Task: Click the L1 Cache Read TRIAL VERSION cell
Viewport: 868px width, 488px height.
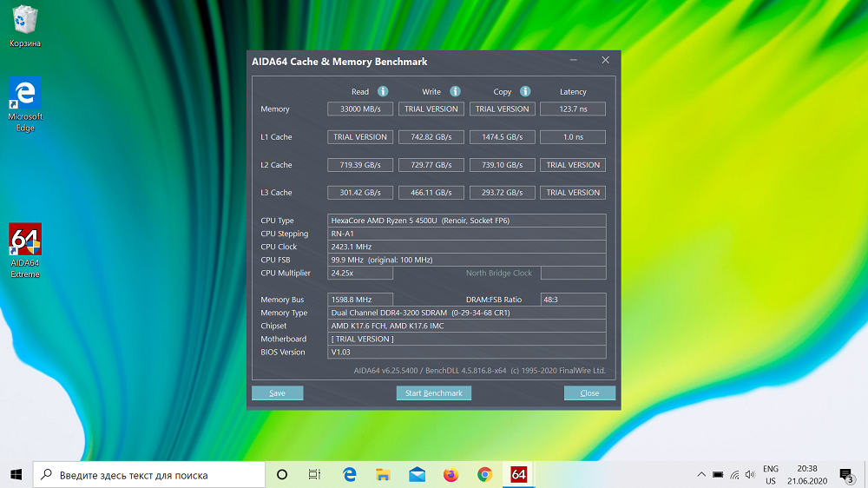Action: (360, 137)
